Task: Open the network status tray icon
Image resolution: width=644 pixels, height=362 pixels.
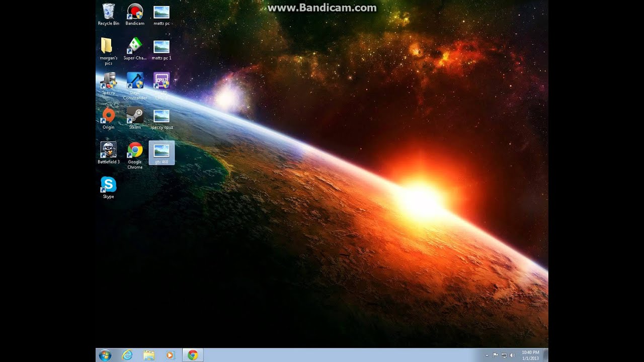Action: click(504, 355)
